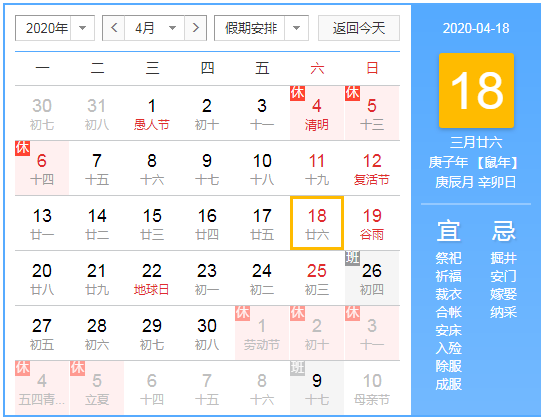544x420 pixels.
Task: Select April 12 复活节
Action: [x=372, y=168]
